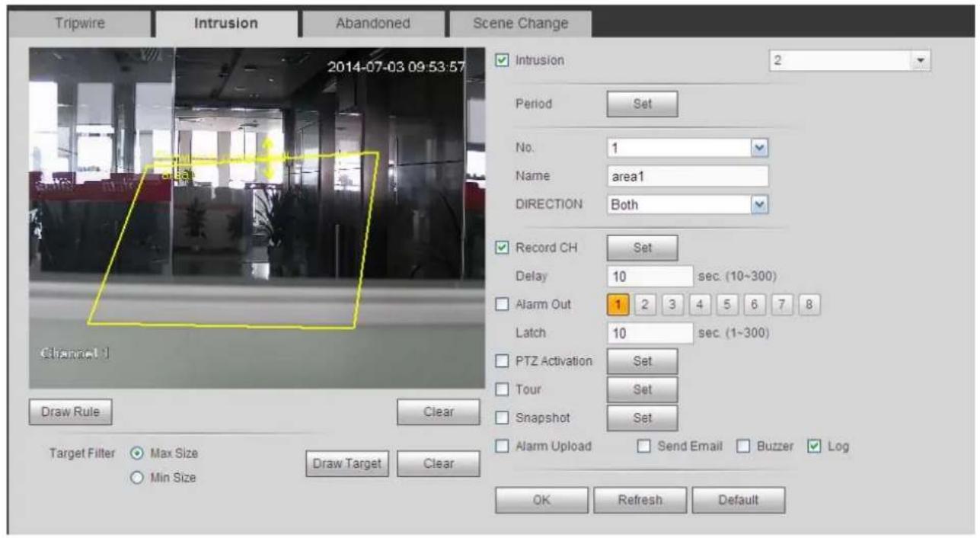
Task: Switch to the Tripwire tab
Action: (x=78, y=23)
